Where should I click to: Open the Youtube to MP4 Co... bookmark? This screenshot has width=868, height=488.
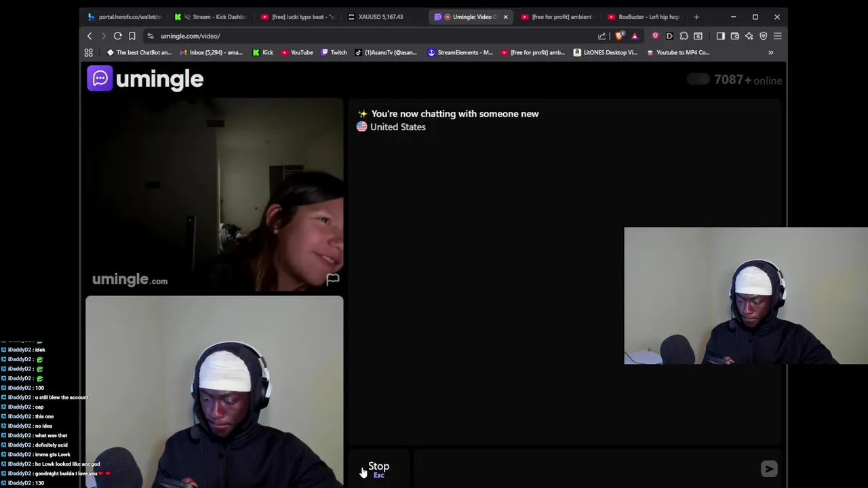coord(678,52)
